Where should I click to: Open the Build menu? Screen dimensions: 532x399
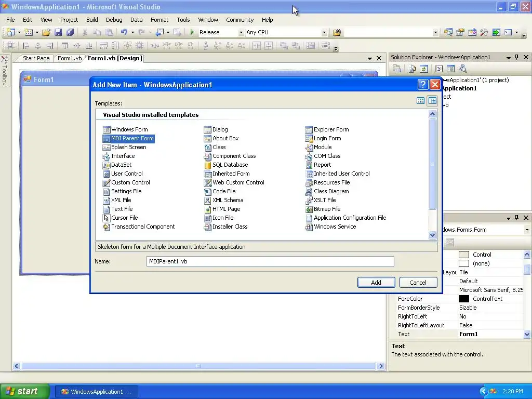92,20
